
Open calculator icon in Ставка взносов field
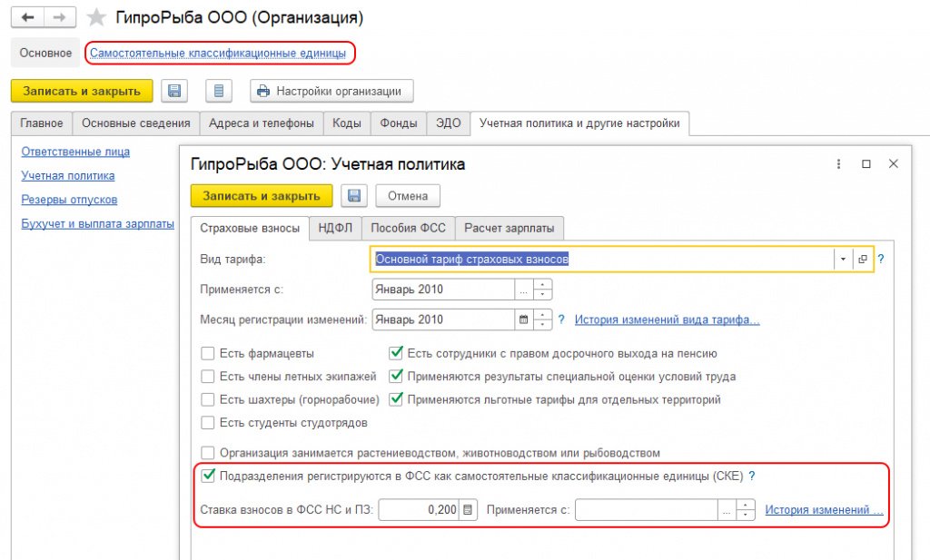click(468, 510)
